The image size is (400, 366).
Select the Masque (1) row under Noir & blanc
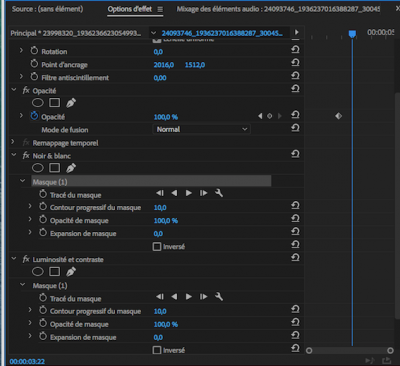tap(151, 182)
